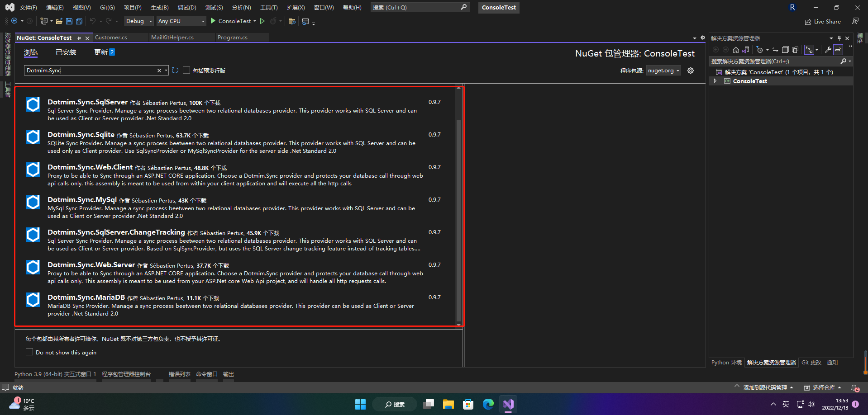Click the Home icon in Solution Explorer

pyautogui.click(x=736, y=50)
